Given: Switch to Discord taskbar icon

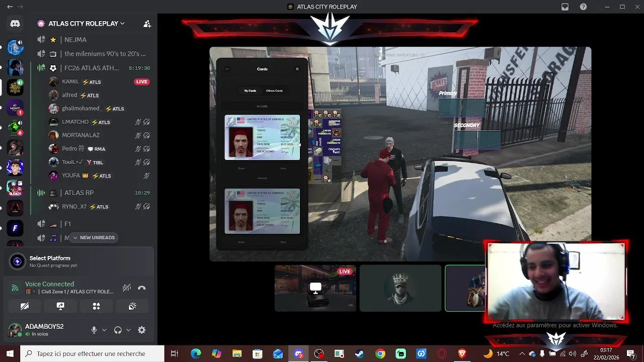Looking at the screenshot, I should click(x=298, y=353).
